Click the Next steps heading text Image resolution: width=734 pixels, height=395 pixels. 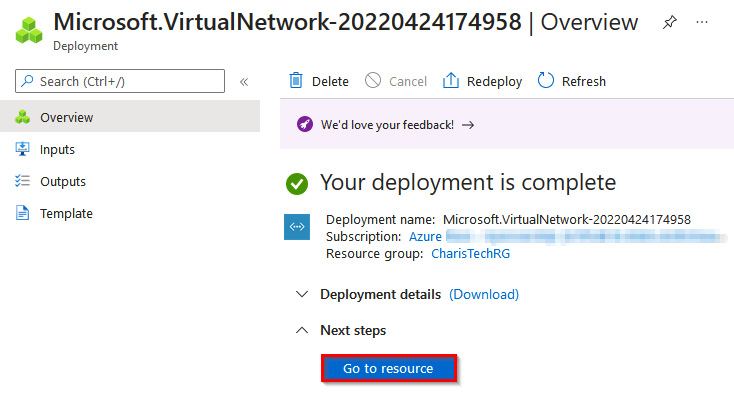(x=353, y=330)
